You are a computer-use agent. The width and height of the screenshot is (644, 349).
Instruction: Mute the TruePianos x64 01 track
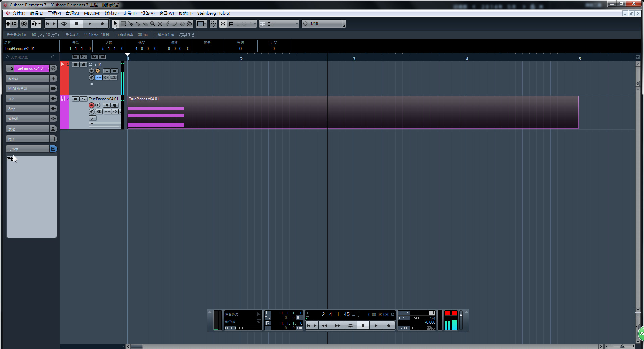[76, 99]
